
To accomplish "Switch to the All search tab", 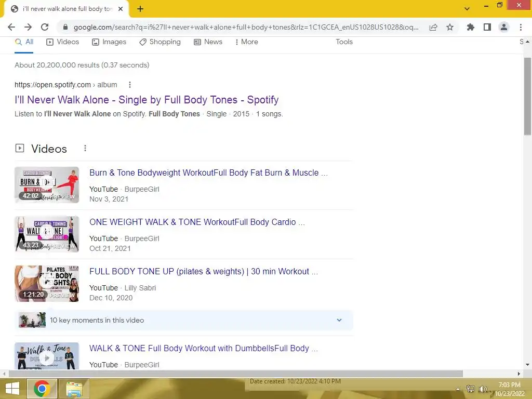I will click(24, 42).
